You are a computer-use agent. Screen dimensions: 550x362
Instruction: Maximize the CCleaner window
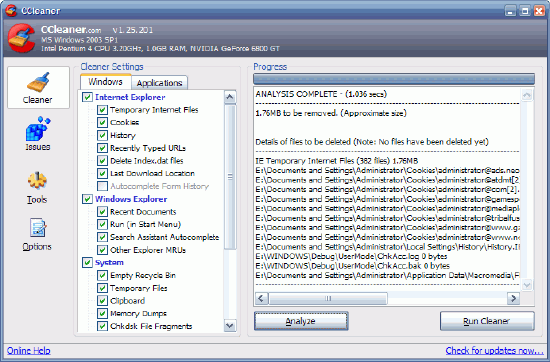[525, 11]
